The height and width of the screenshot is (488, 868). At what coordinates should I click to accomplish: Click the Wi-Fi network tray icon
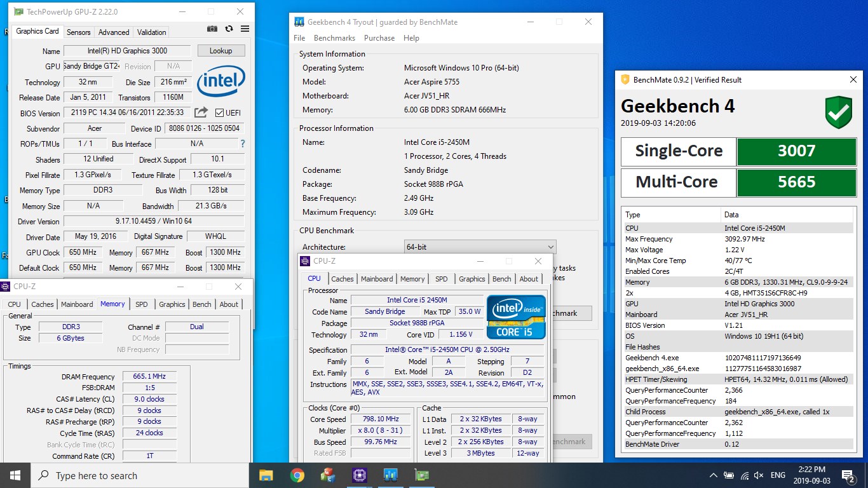(745, 475)
